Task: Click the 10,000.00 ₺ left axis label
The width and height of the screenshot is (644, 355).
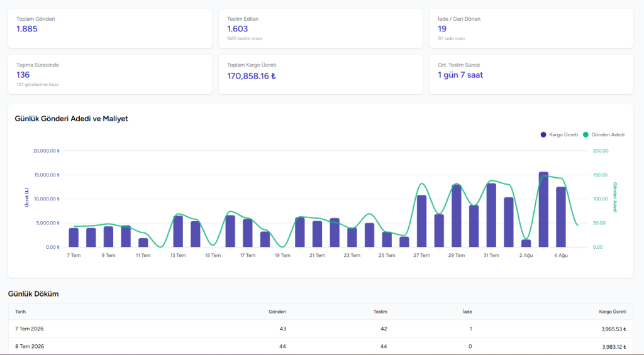Action: tap(47, 199)
